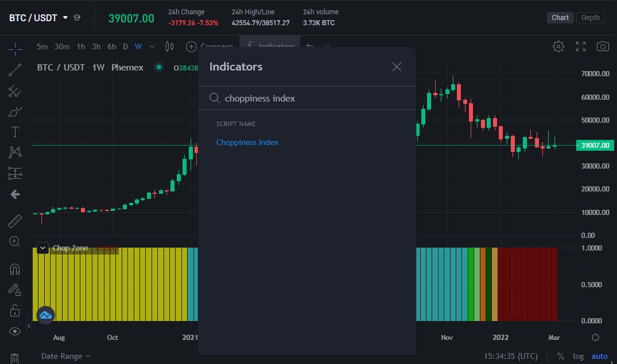Remove drawings with trash bin icon
The image size is (617, 364).
point(14,356)
